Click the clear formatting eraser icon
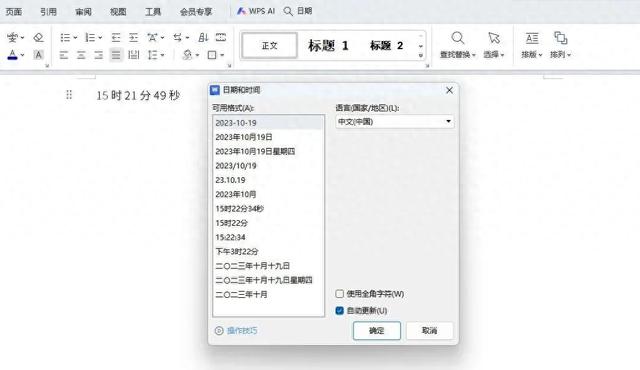The height and width of the screenshot is (370, 640). tap(38, 38)
